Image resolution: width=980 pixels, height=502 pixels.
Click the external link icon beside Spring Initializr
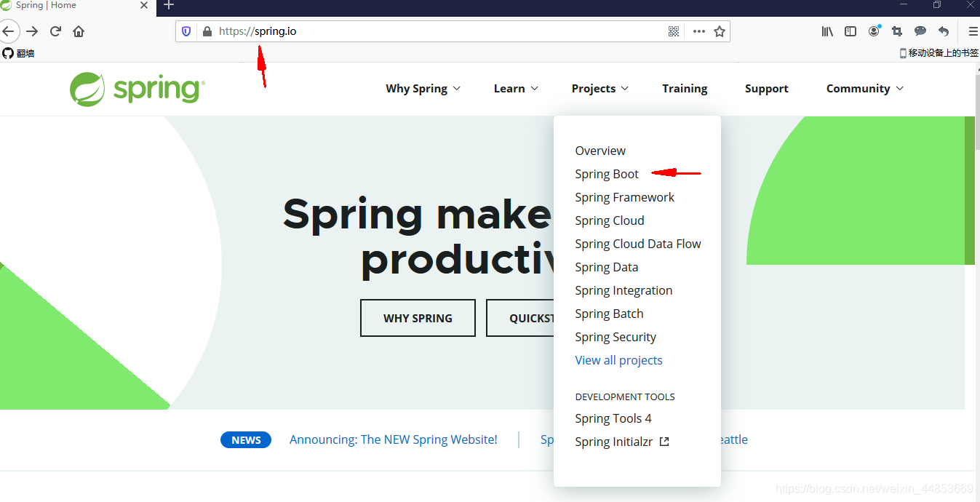point(664,442)
